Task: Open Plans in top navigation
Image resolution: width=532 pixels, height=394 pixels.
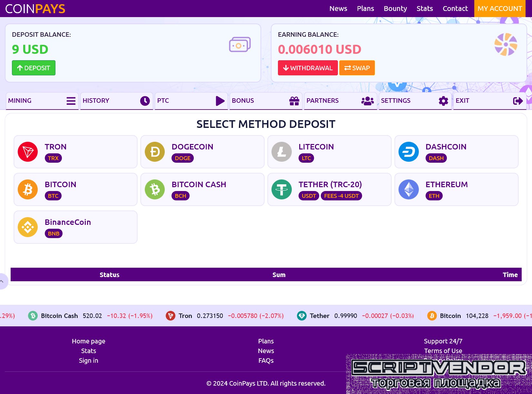Action: [365, 9]
